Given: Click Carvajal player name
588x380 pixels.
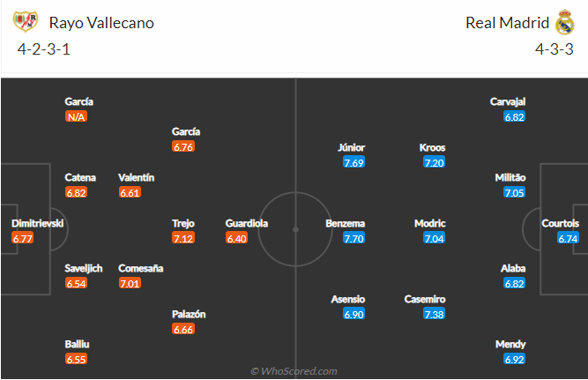Looking at the screenshot, I should click(x=508, y=101).
